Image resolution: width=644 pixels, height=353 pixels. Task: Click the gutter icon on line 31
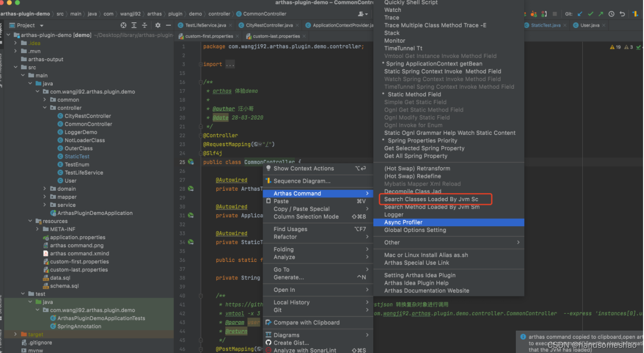pos(190,215)
